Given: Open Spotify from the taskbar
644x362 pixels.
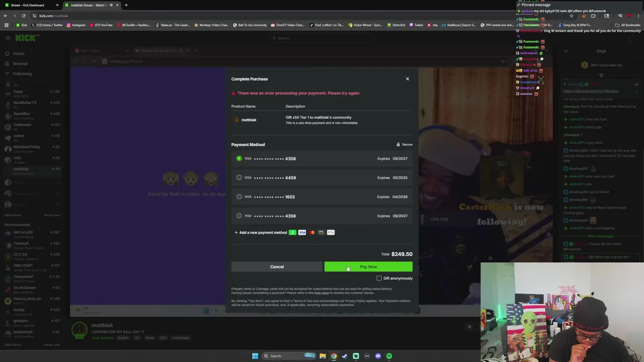Looking at the screenshot, I should [389, 356].
